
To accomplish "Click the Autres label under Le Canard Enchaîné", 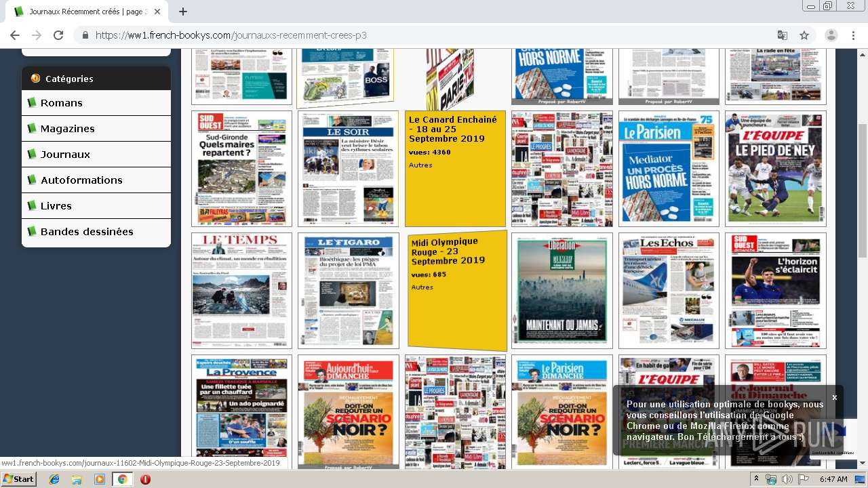I will [420, 165].
